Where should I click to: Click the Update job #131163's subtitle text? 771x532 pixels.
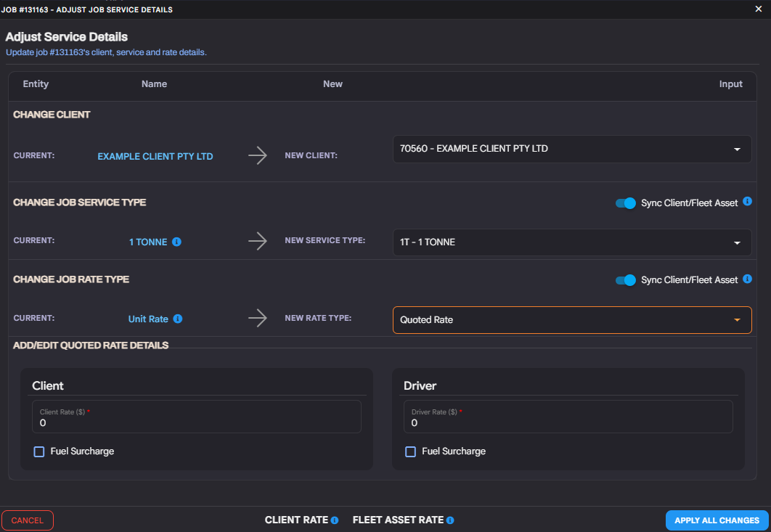tap(106, 52)
